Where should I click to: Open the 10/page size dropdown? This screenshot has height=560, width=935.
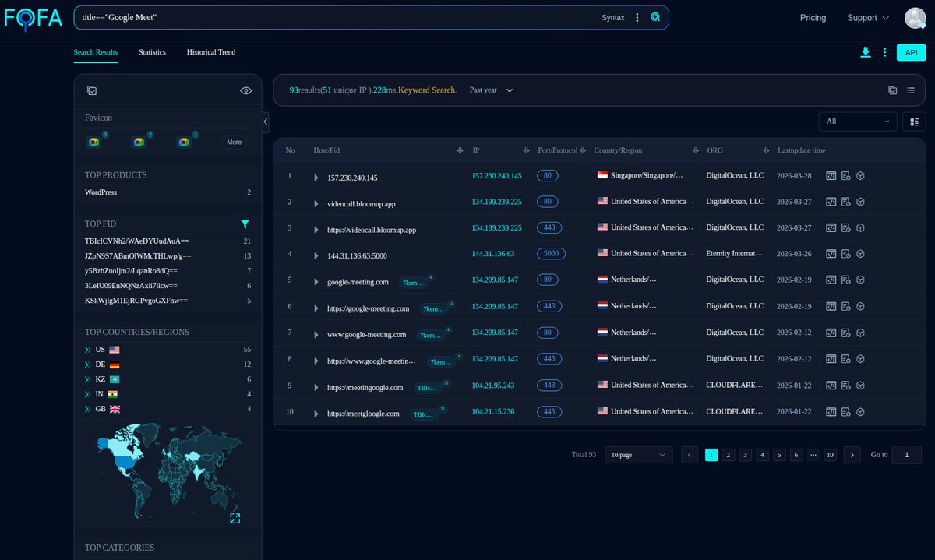638,455
